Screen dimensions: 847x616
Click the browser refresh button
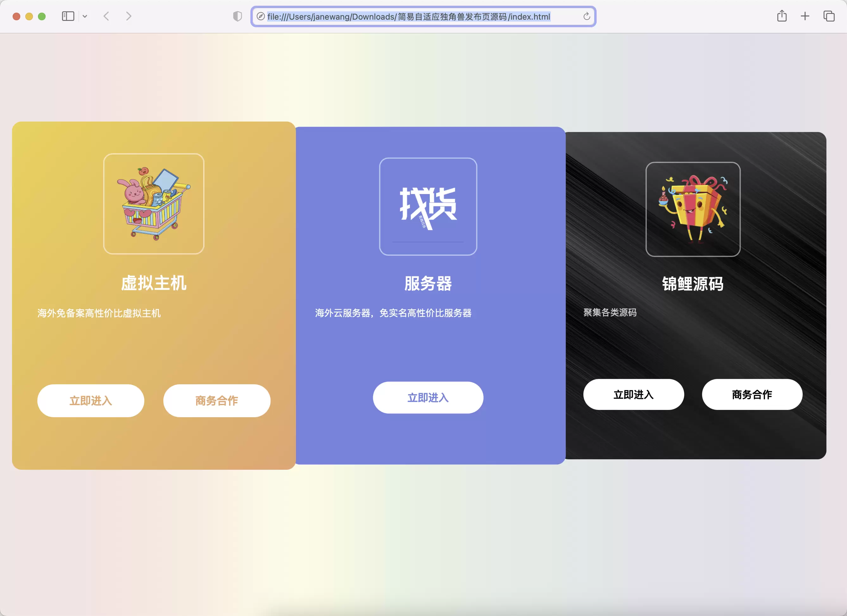tap(587, 16)
